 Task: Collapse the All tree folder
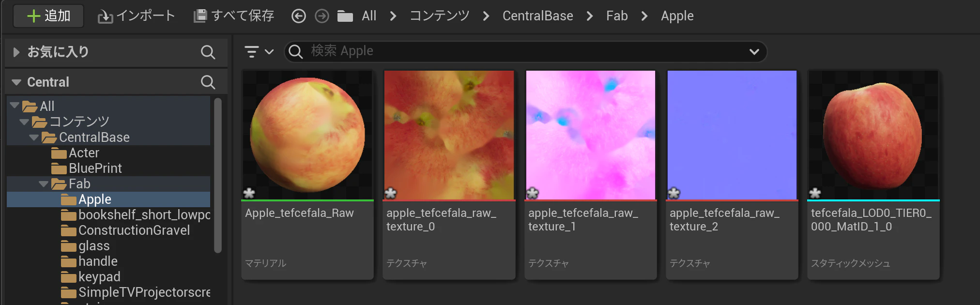pyautogui.click(x=15, y=106)
